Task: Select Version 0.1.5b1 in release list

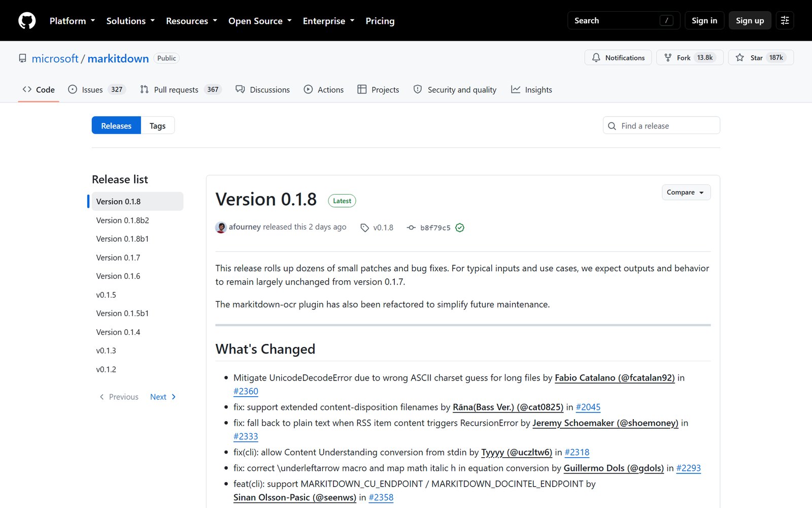Action: [x=137, y=313]
